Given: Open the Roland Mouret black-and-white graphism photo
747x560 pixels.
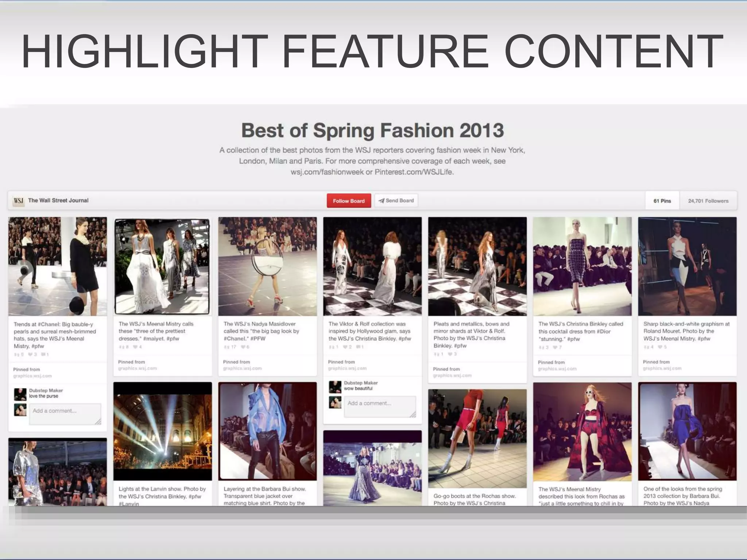Looking at the screenshot, I should pos(687,267).
